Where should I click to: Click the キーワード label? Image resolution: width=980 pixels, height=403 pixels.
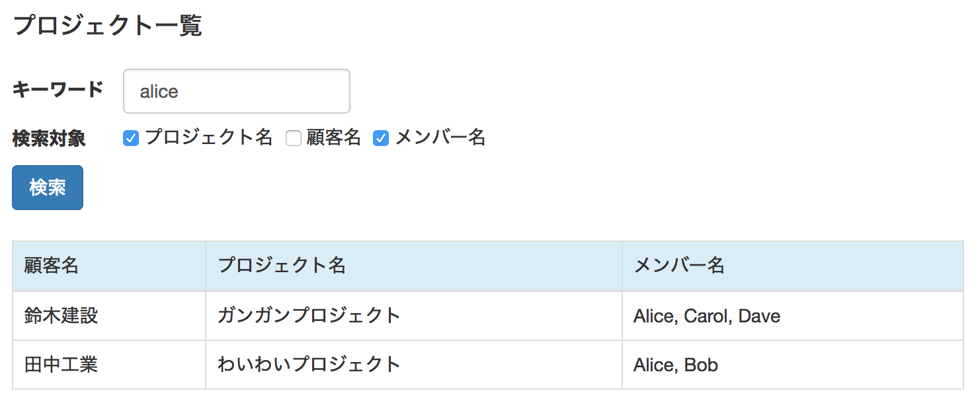(56, 90)
